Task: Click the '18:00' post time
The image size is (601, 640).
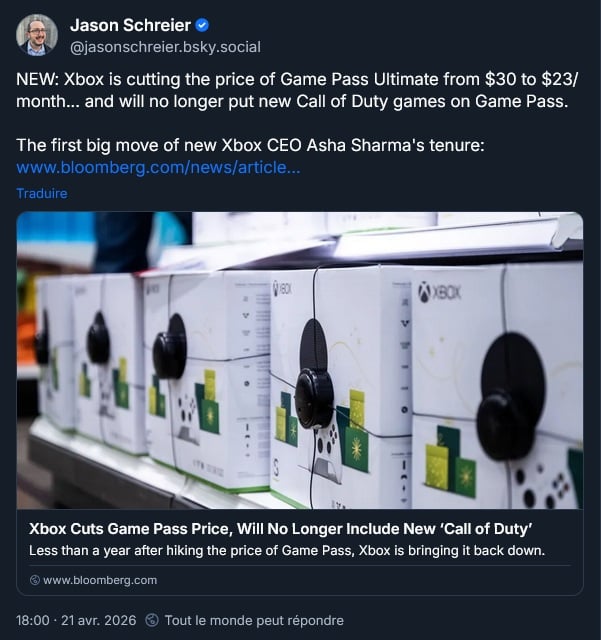Action: (34, 620)
